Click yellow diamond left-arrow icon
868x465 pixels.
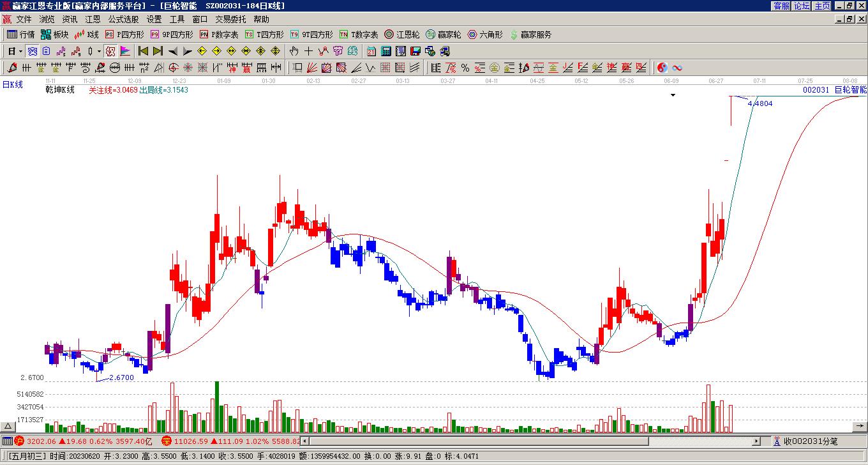[x=202, y=51]
